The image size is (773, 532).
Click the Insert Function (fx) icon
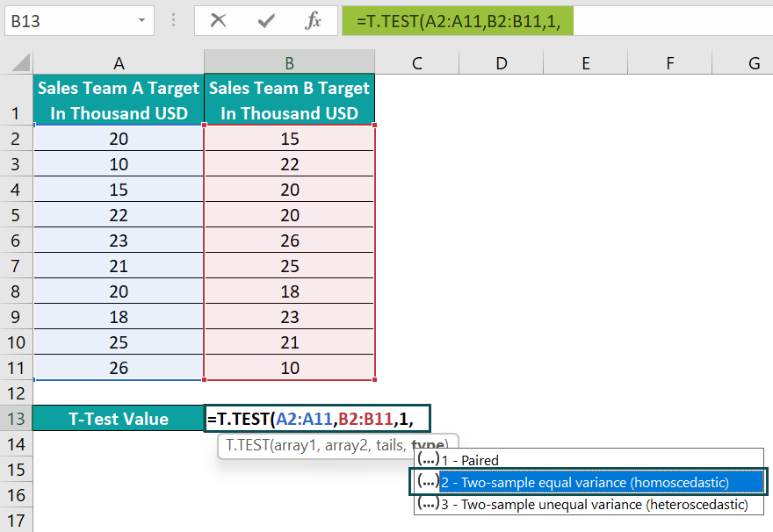[x=315, y=19]
